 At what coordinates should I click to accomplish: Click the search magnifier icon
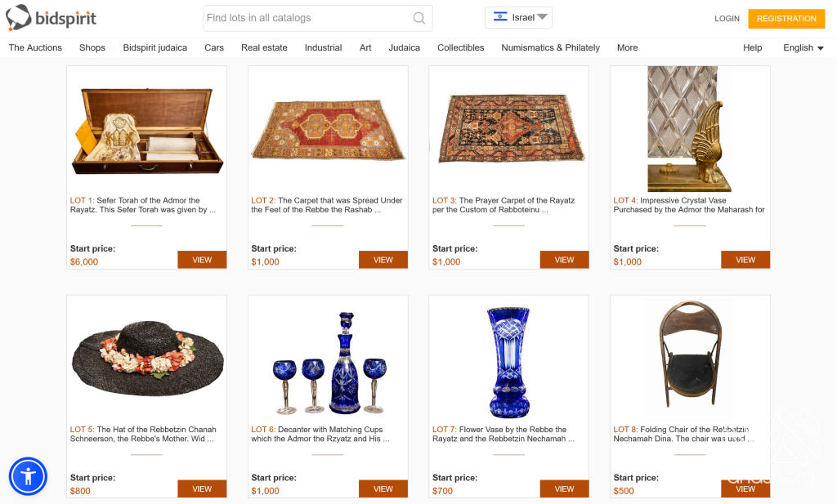(418, 18)
